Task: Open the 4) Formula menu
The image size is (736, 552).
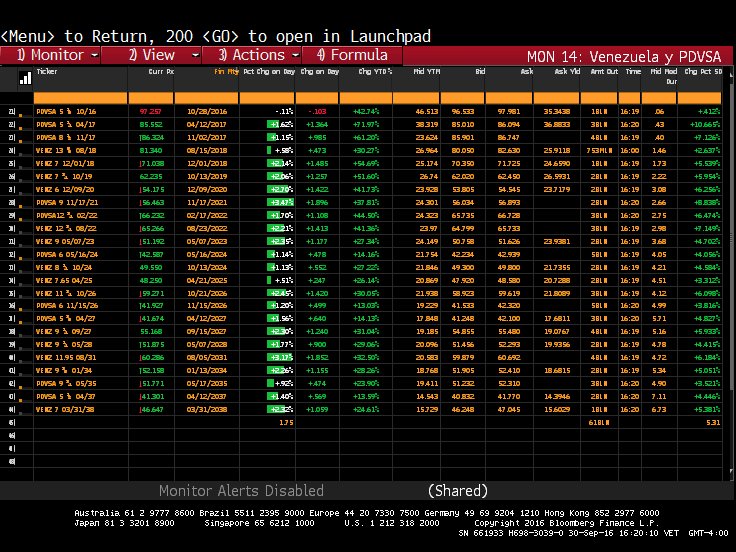Action: point(352,55)
